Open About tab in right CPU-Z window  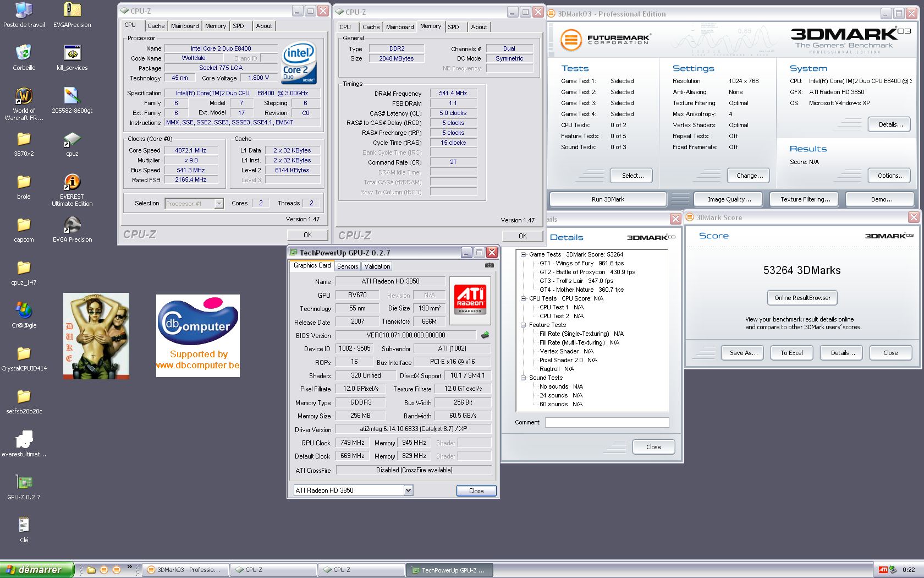[x=479, y=27]
